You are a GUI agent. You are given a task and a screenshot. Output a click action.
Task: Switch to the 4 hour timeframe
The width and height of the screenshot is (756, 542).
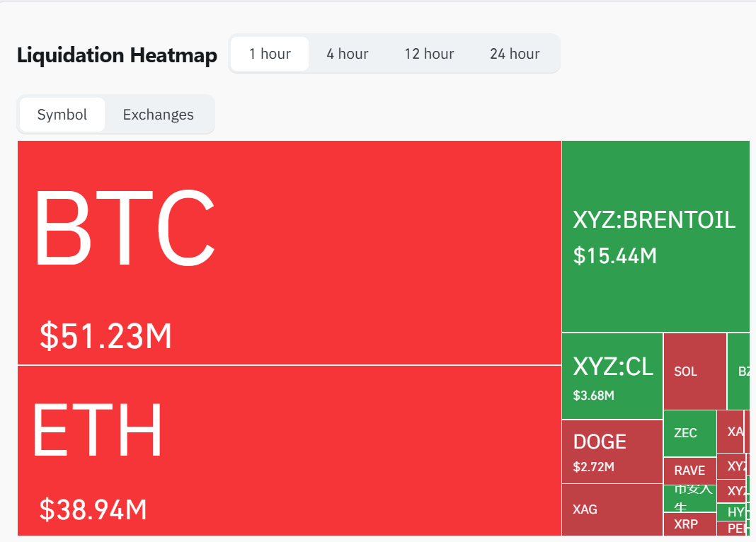point(347,53)
